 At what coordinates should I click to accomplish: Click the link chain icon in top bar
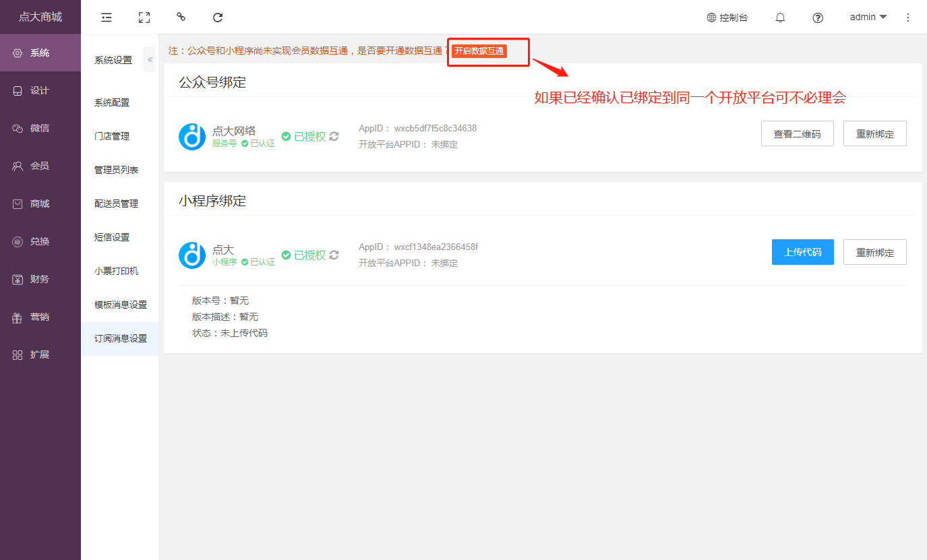point(181,17)
